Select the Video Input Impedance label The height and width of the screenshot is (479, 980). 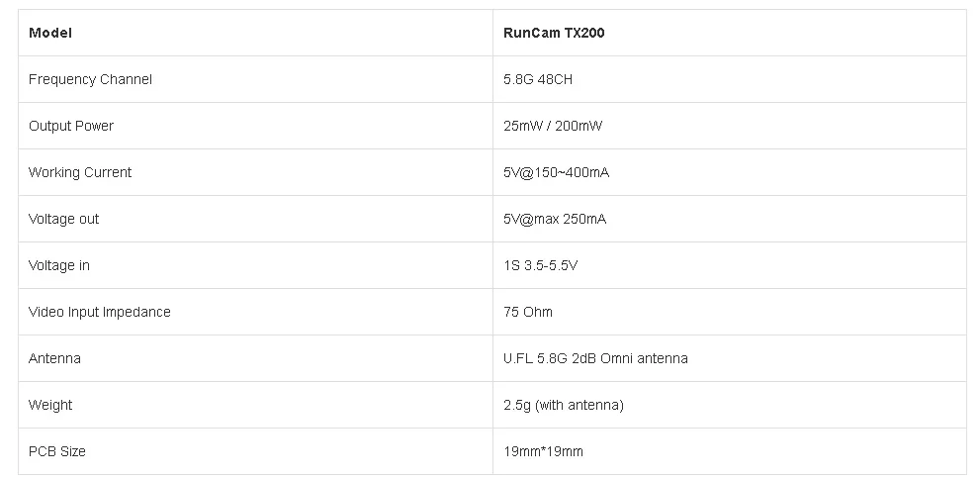point(99,312)
